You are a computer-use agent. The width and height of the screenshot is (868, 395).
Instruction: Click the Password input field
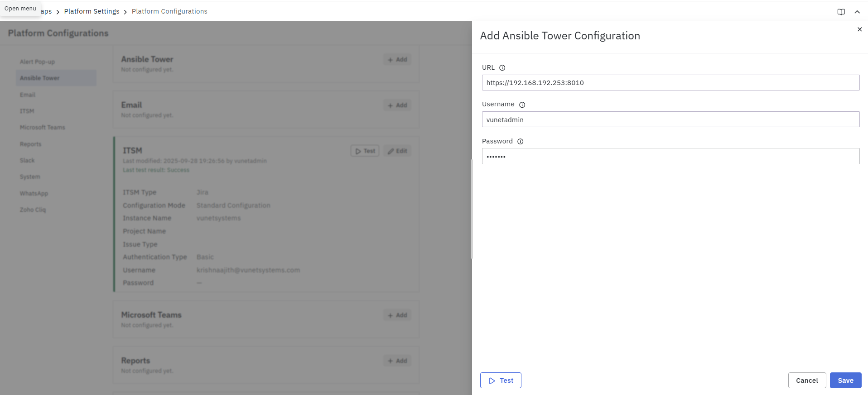[x=670, y=157]
